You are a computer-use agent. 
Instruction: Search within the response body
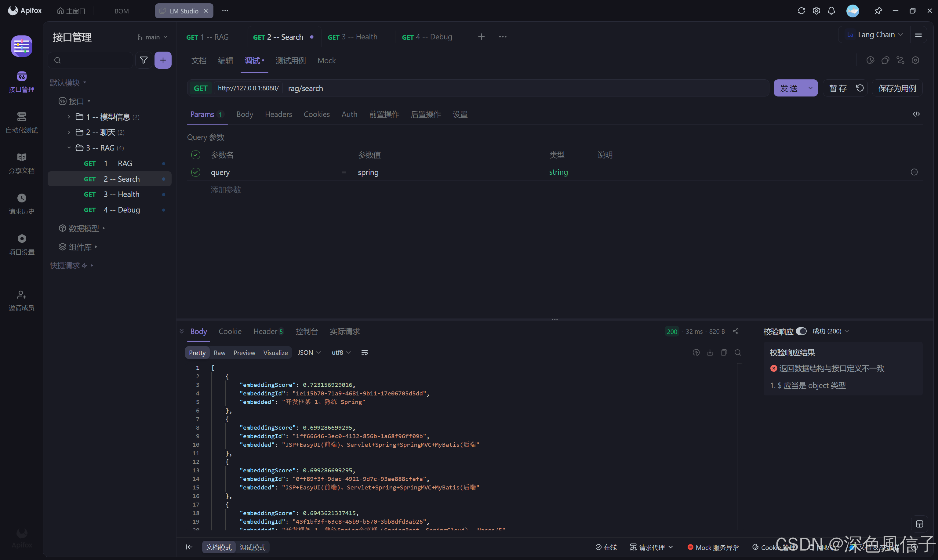click(738, 352)
